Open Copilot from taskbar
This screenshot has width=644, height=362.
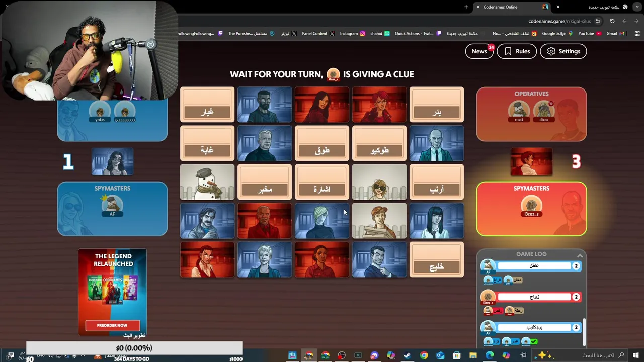pos(506,355)
